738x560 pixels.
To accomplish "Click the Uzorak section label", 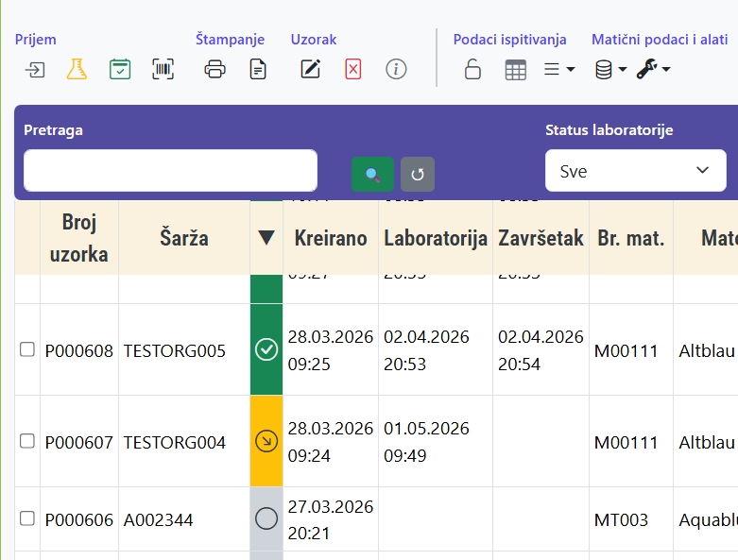I will click(314, 40).
